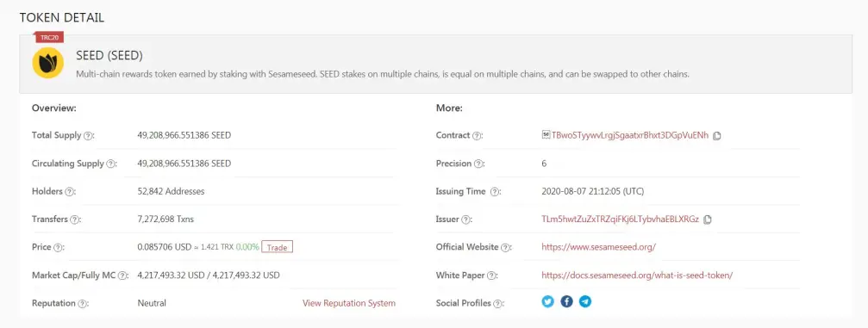Click the Trade button next to price
This screenshot has height=328, width=868.
pyautogui.click(x=277, y=247)
